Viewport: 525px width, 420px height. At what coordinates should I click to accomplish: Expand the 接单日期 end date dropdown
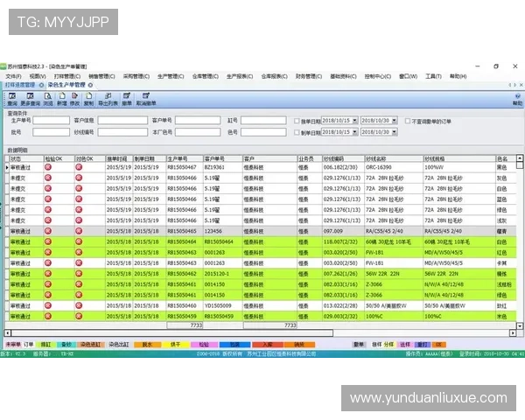click(394, 121)
